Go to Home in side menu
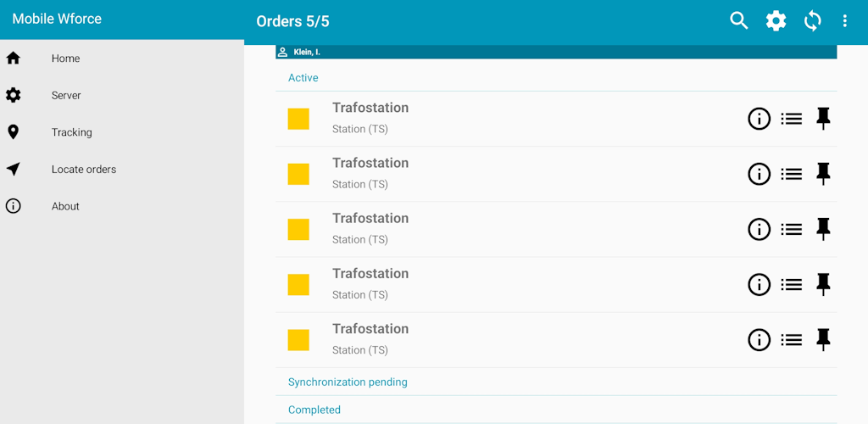 pos(122,59)
